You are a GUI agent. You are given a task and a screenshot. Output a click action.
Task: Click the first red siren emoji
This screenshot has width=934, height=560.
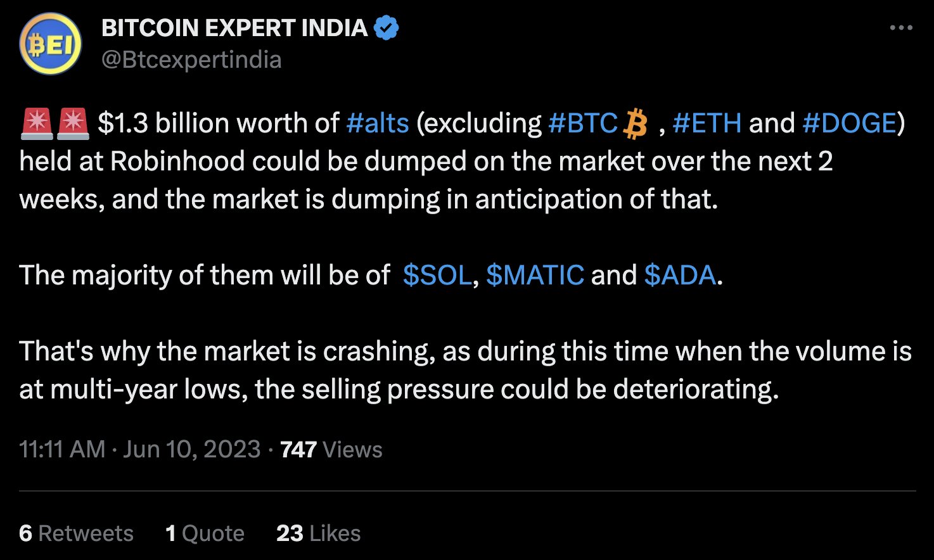pyautogui.click(x=37, y=124)
